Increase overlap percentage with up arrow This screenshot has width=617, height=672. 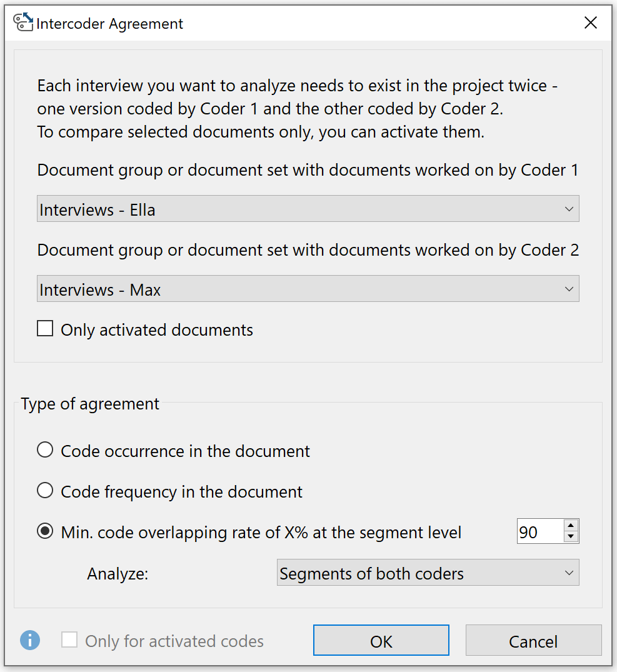(571, 526)
